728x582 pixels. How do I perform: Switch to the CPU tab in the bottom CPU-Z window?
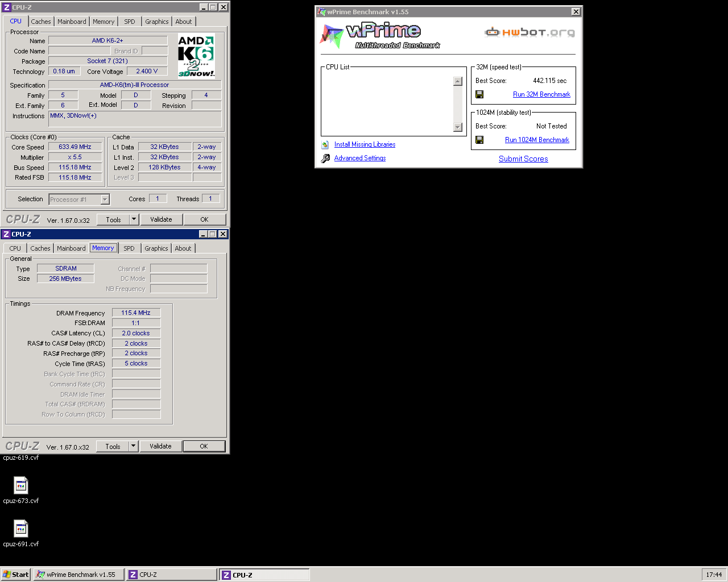15,248
